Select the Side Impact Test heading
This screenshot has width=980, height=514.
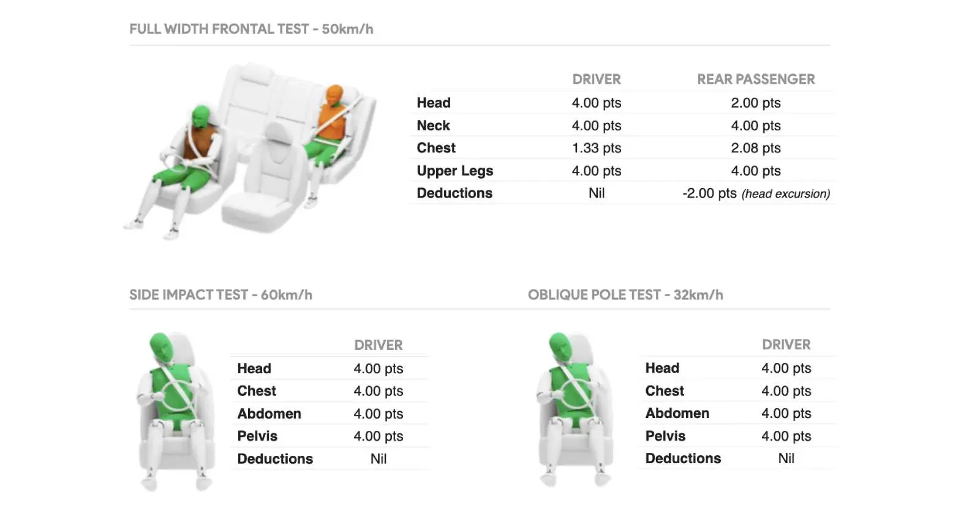tap(221, 295)
